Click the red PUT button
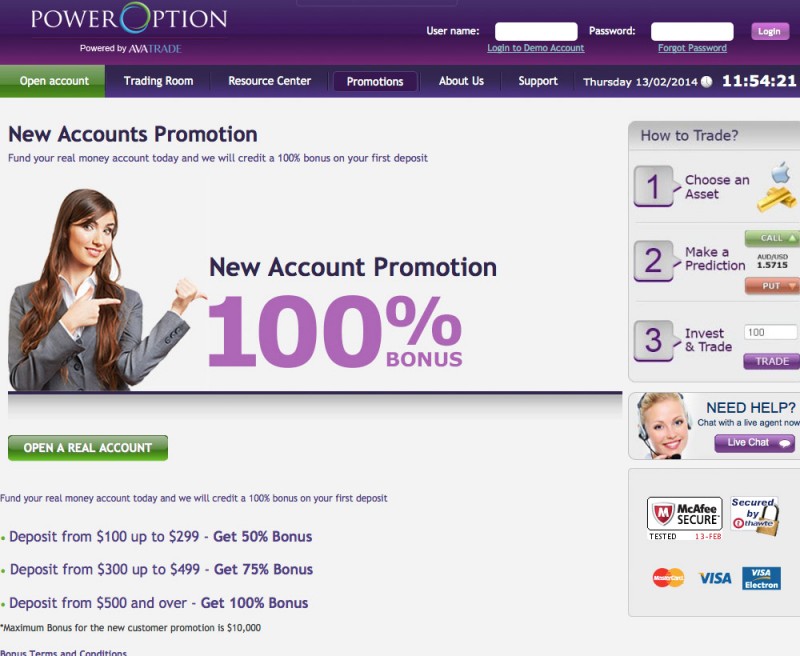Image resolution: width=800 pixels, height=656 pixels. pyautogui.click(x=772, y=286)
